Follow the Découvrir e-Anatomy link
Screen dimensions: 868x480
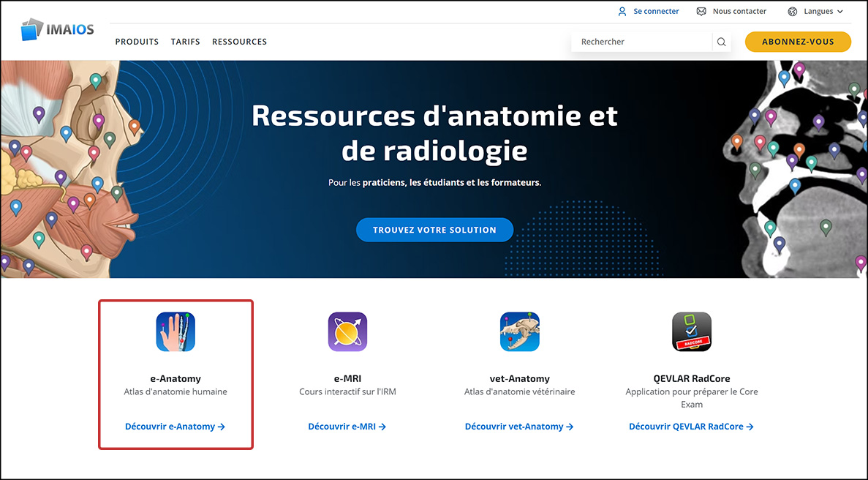coord(175,427)
